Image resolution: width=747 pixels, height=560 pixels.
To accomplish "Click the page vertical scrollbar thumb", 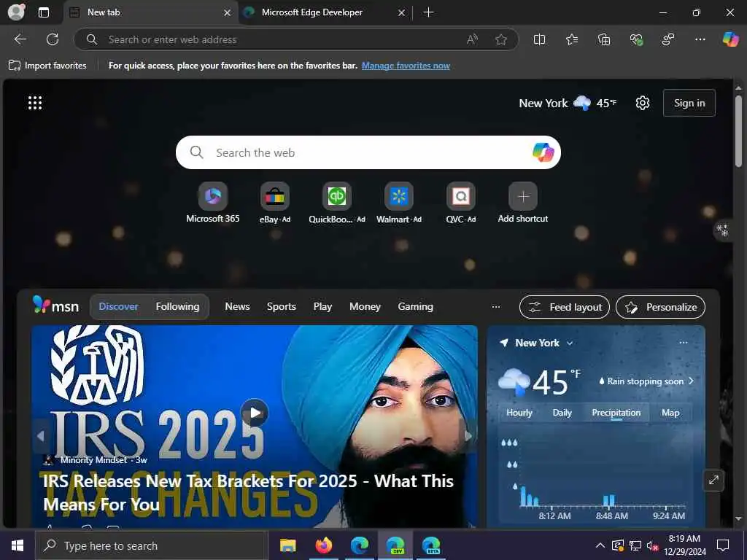I will 738,131.
